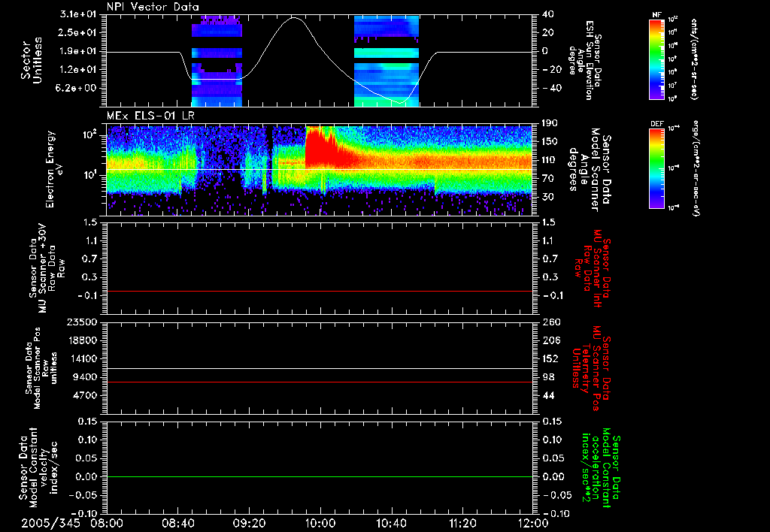Viewport: 770px width, 532px height.
Task: Click the 10:40 time axis label
Action: tap(391, 523)
